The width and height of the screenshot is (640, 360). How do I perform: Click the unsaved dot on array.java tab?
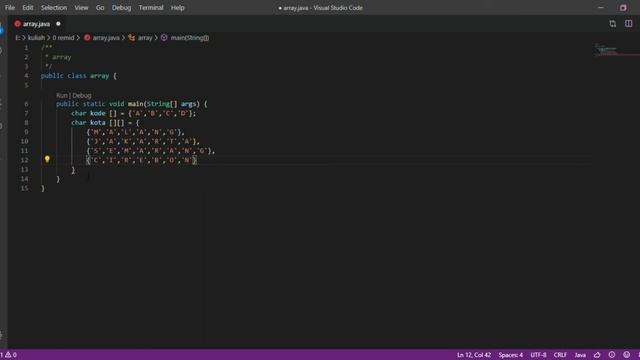58,24
